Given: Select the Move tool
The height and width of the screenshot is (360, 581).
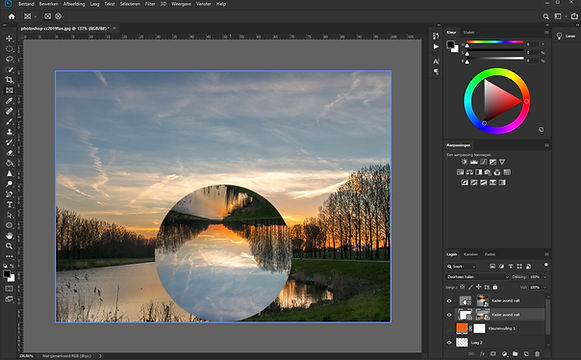Looking at the screenshot, I should click(x=9, y=38).
